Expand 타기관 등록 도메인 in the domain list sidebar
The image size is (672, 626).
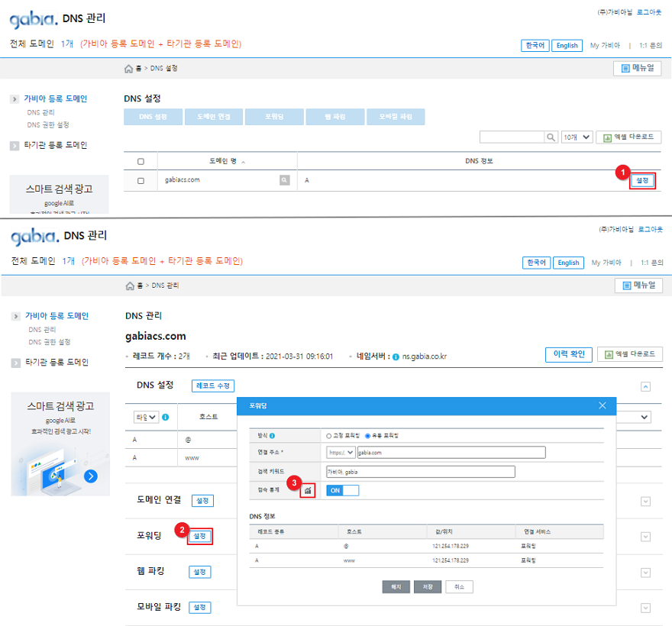coord(15,146)
